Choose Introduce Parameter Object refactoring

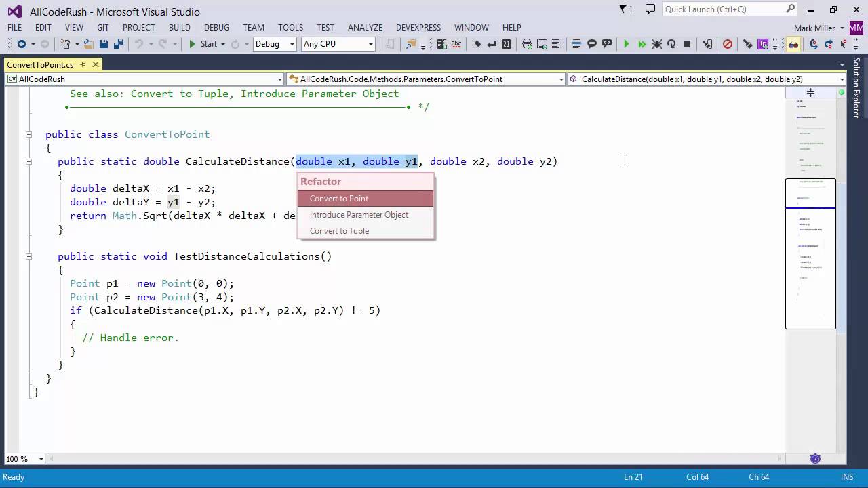366,215
